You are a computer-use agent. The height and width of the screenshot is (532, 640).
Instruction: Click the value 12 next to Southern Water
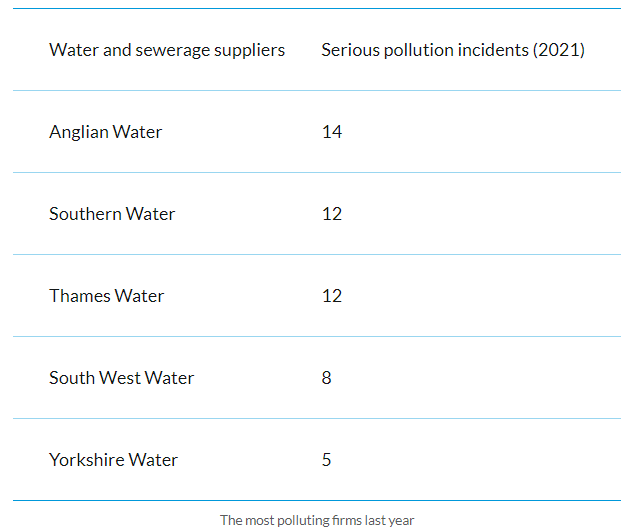[x=332, y=214]
